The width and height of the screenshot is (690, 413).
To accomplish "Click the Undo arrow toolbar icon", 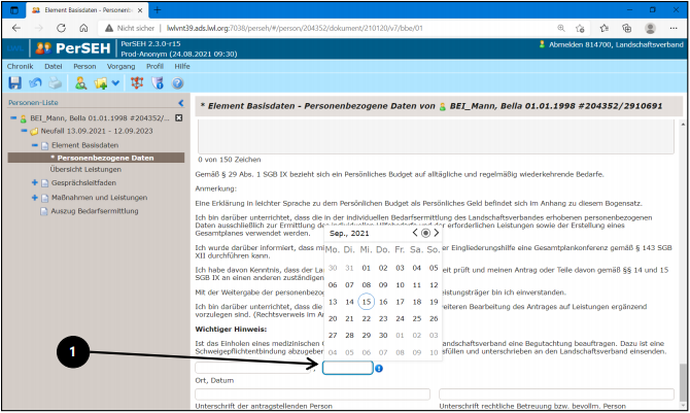I will point(35,83).
